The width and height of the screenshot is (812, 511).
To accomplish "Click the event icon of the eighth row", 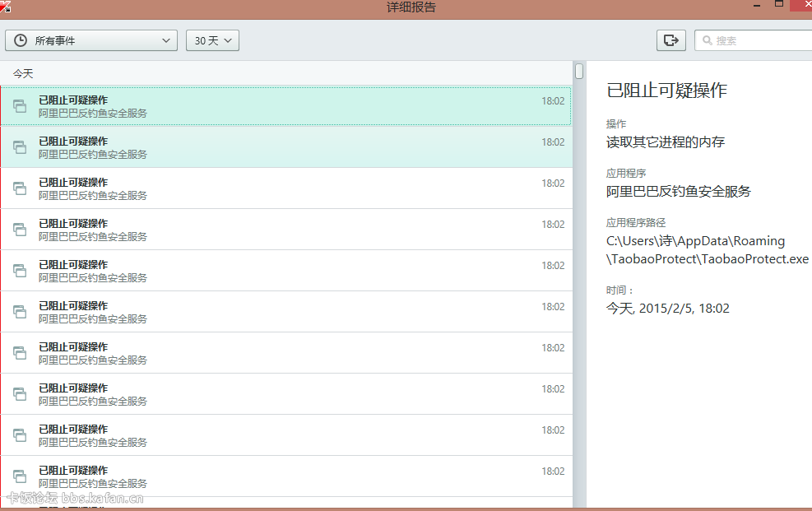I will [20, 394].
